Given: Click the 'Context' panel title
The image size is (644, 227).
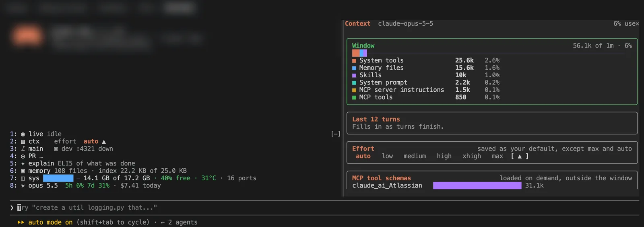Looking at the screenshot, I should pos(357,24).
